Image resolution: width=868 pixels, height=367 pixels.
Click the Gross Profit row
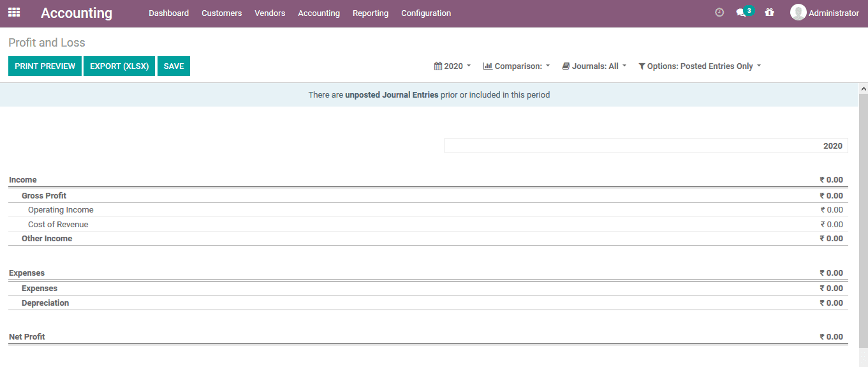click(428, 196)
